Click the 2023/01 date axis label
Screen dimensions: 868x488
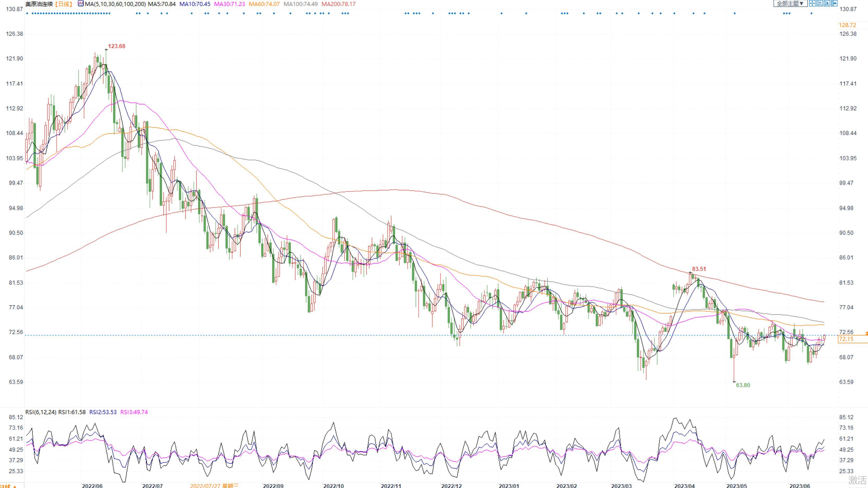[509, 486]
